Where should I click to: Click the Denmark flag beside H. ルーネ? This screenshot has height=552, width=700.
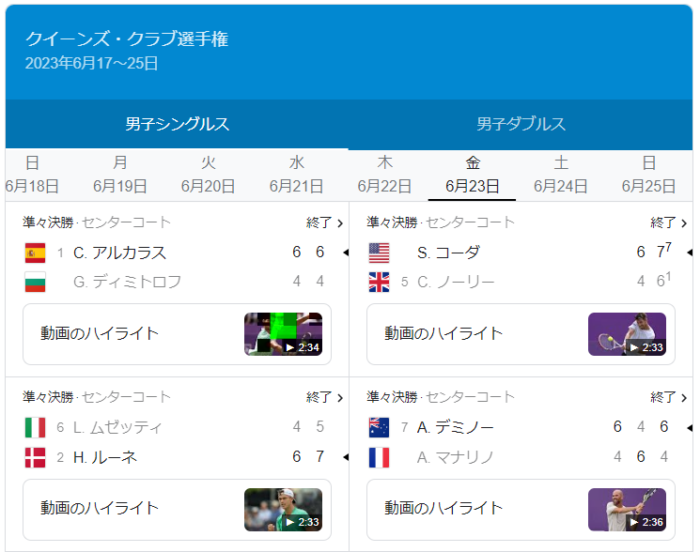point(35,457)
